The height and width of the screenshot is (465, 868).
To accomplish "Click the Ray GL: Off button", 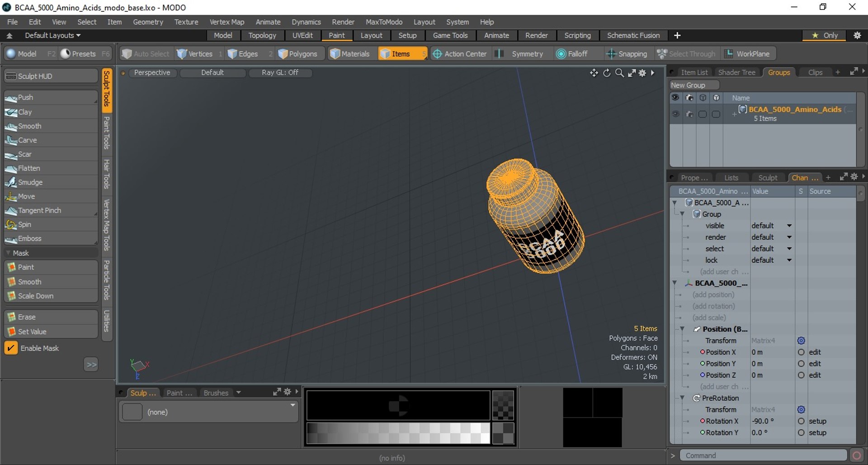I will click(280, 72).
